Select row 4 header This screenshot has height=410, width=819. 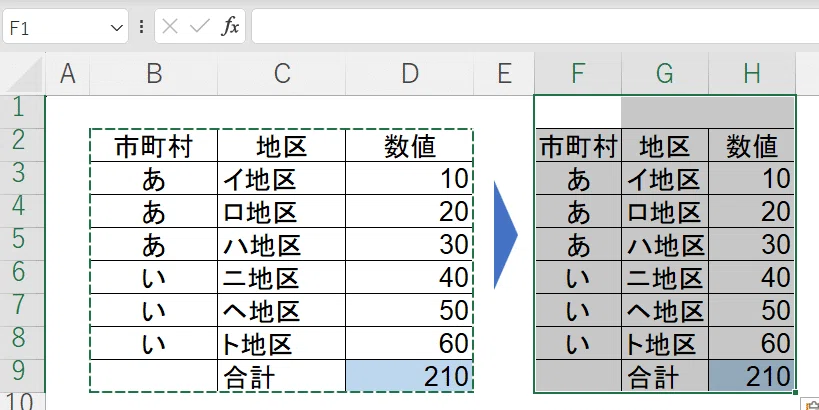click(x=22, y=210)
